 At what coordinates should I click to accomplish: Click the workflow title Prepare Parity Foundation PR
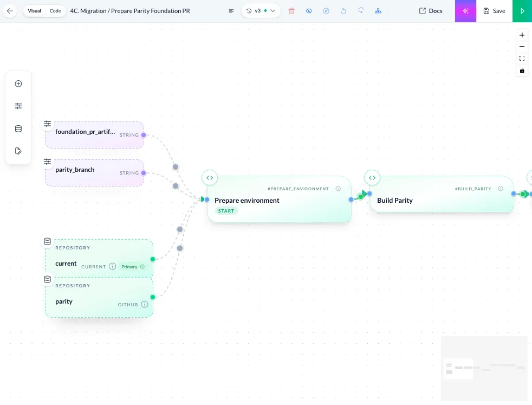pos(150,11)
